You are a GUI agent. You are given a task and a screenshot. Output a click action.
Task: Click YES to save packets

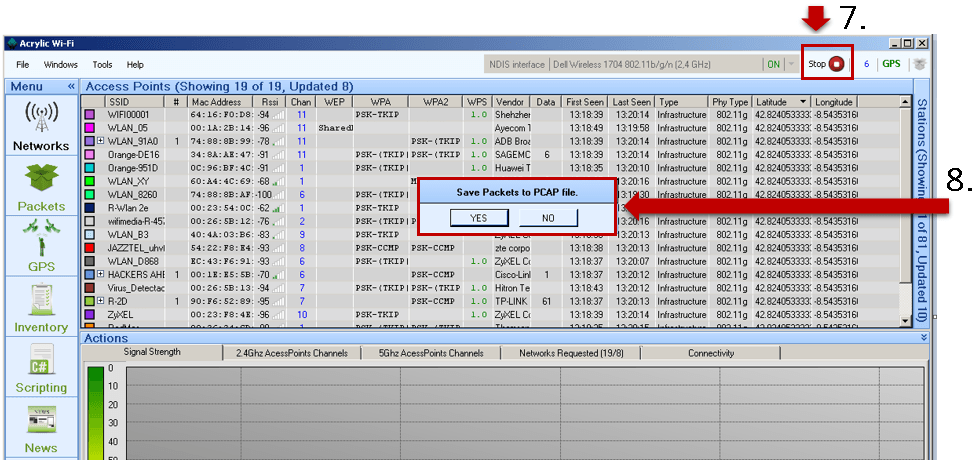coord(479,218)
